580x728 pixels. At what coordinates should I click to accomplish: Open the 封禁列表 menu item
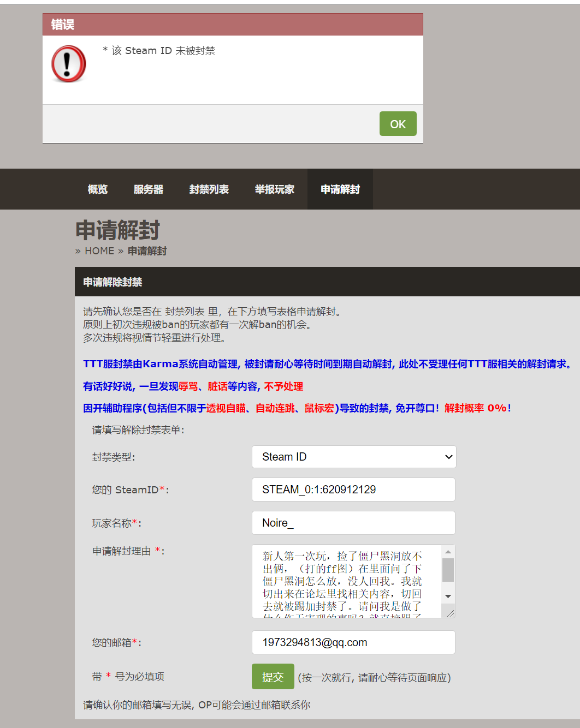[x=209, y=189]
